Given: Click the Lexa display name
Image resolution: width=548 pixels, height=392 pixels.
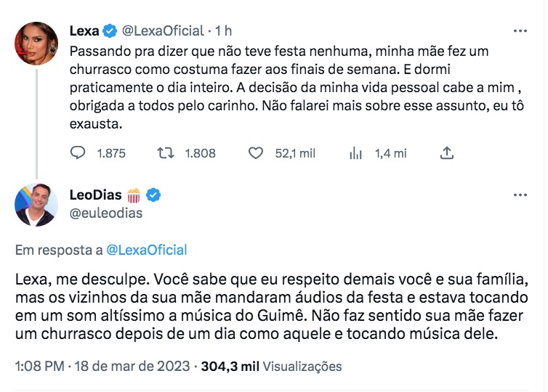Looking at the screenshot, I should click(x=84, y=30).
